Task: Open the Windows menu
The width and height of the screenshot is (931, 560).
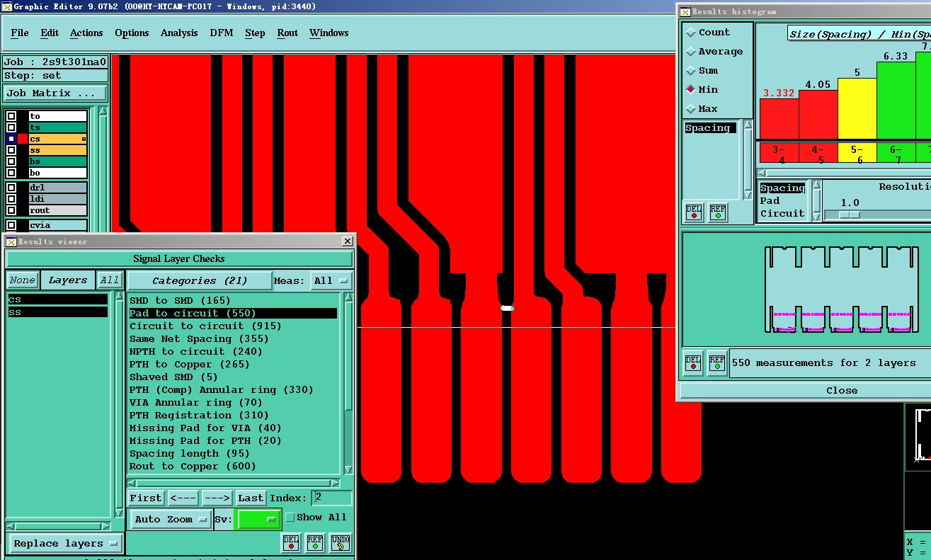Action: 329,33
